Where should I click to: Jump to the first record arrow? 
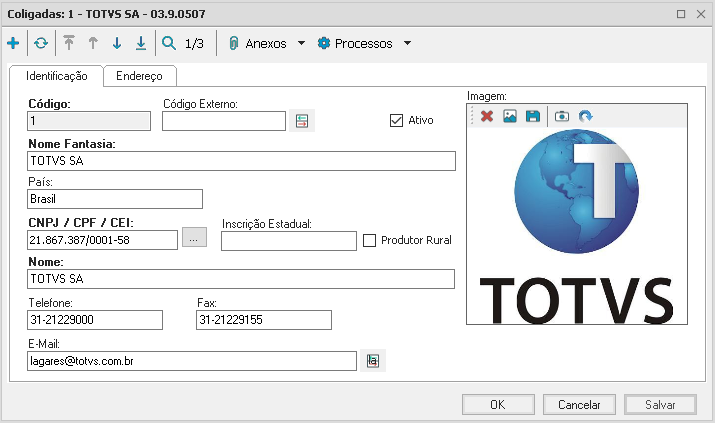tap(69, 43)
